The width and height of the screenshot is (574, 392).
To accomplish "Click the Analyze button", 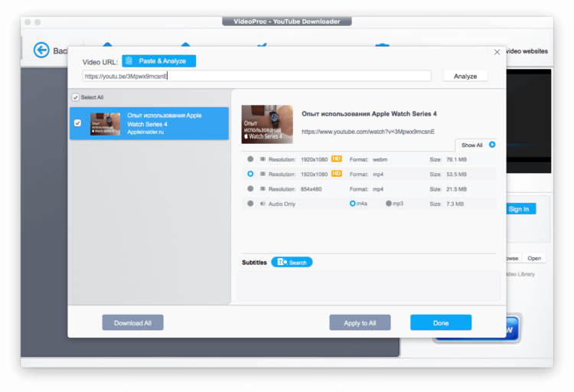I will tap(465, 77).
